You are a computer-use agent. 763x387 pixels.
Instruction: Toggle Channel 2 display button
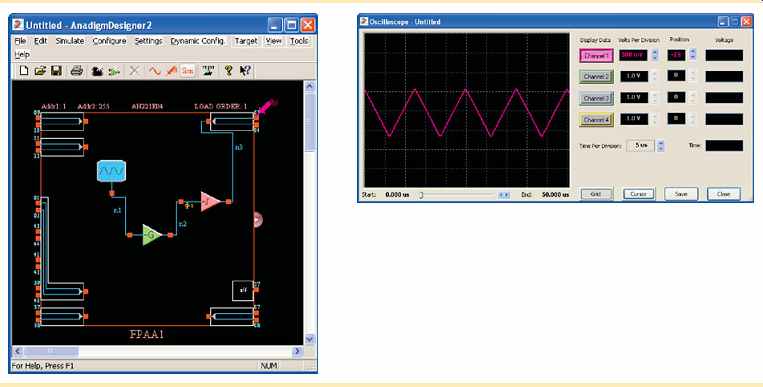pos(596,76)
